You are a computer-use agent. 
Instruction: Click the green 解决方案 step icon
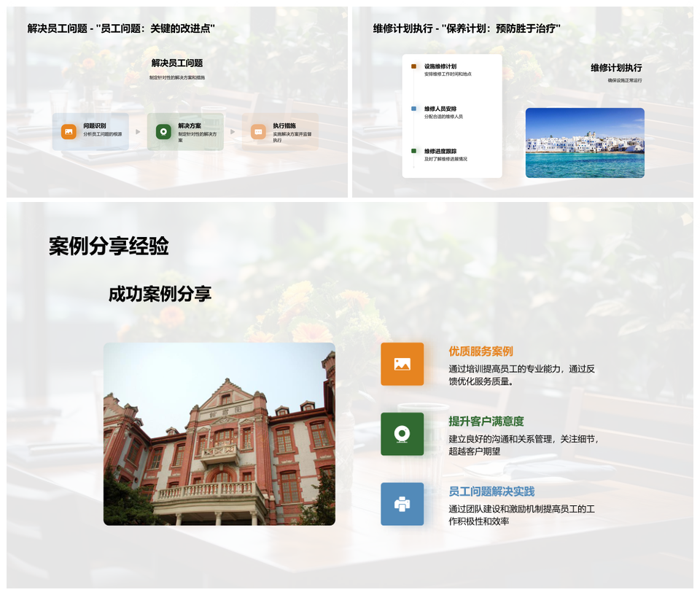(163, 132)
